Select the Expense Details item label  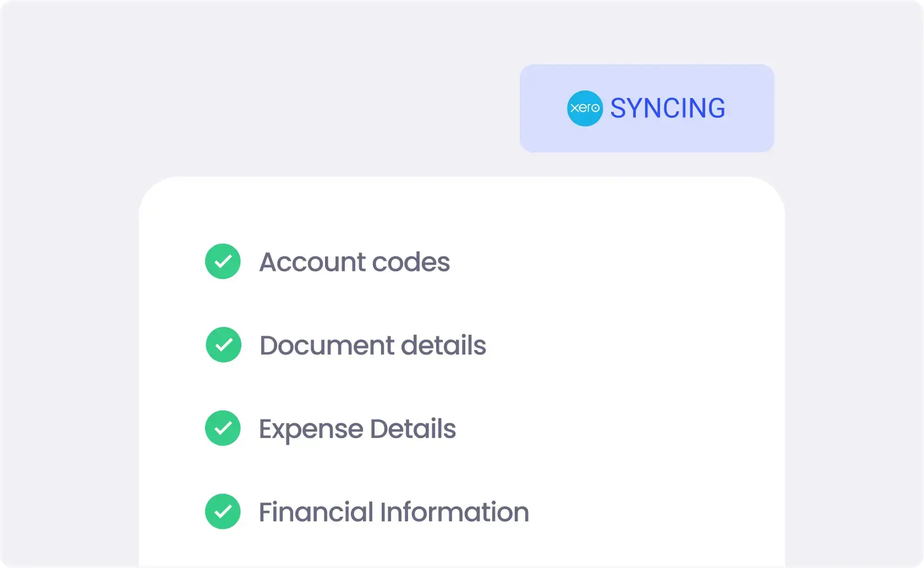coord(357,429)
